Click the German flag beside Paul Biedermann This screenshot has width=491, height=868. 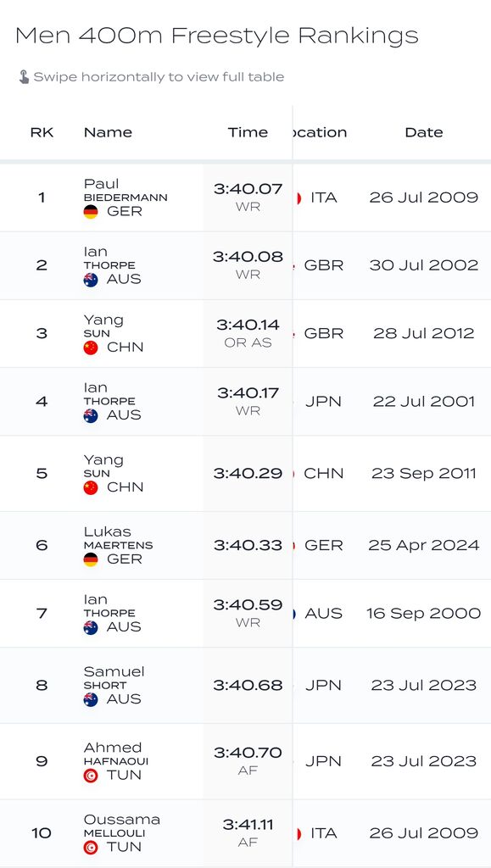point(91,211)
